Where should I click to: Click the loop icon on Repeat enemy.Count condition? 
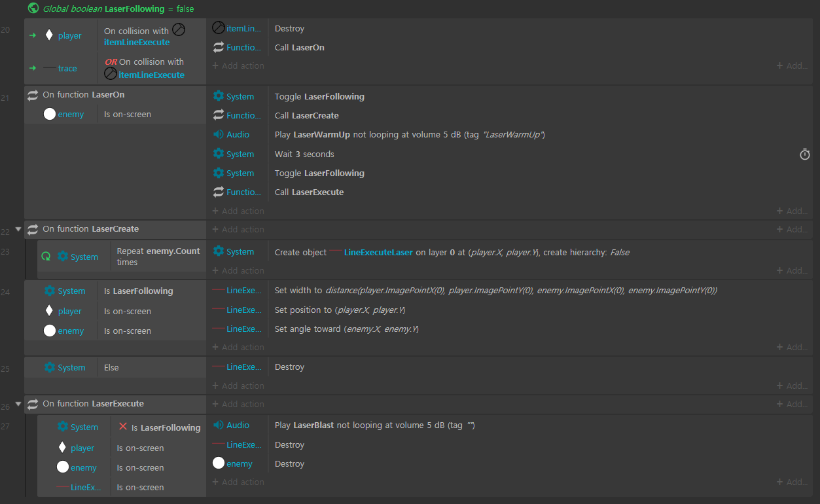pyautogui.click(x=46, y=257)
